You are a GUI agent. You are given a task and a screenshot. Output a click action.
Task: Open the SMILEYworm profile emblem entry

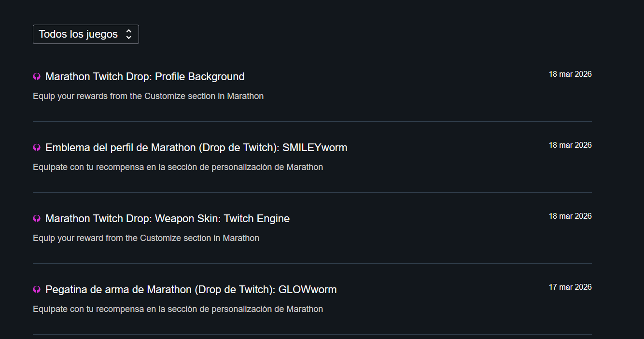click(196, 148)
